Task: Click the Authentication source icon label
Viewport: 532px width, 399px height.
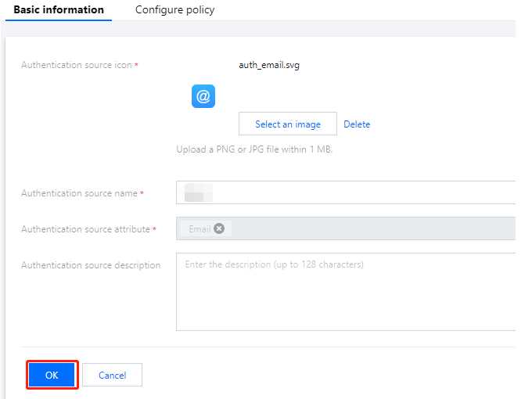Action: [76, 65]
